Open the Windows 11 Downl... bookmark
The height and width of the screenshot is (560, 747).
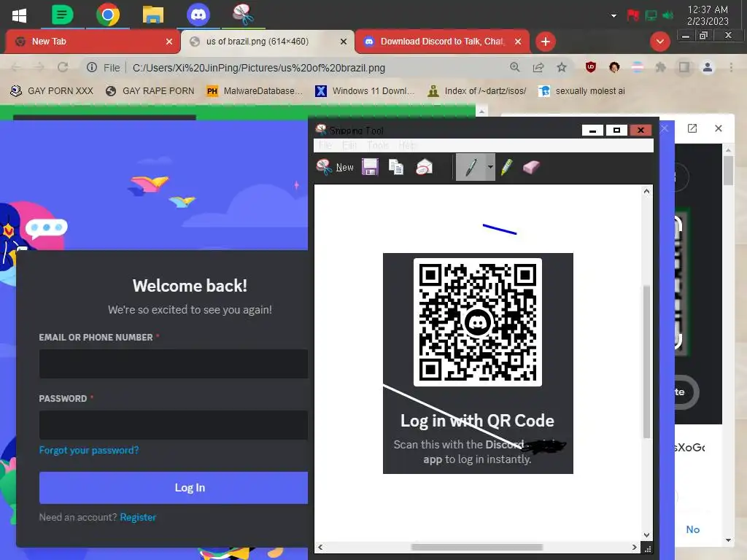coord(365,91)
